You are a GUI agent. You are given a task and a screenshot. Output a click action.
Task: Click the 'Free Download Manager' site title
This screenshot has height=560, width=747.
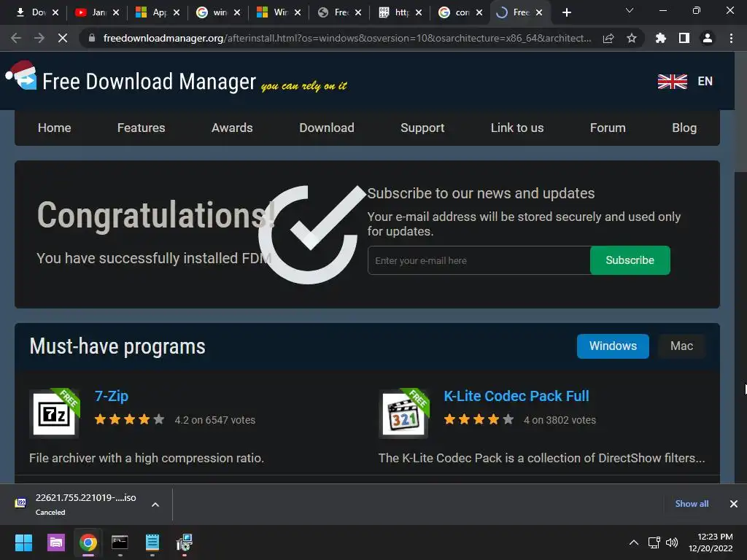149,82
